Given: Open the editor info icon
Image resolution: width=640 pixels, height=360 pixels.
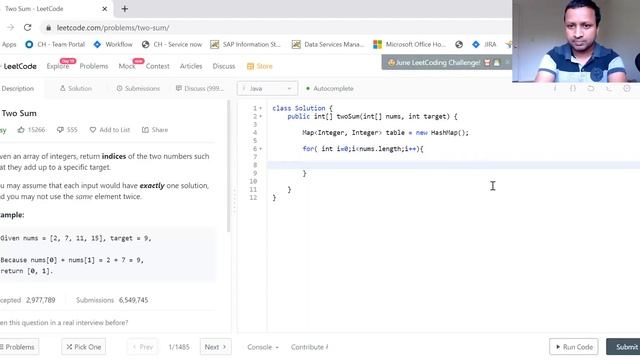Looking at the screenshot, I should 555,88.
